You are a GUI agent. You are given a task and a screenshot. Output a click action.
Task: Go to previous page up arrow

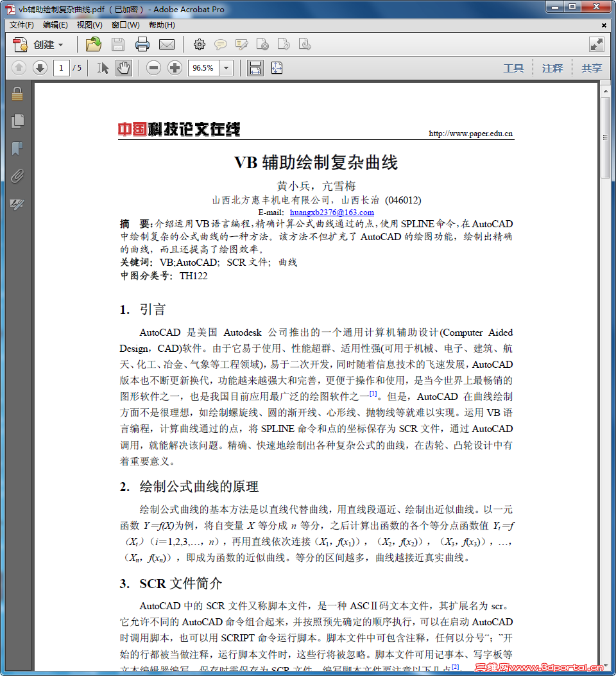[x=19, y=67]
